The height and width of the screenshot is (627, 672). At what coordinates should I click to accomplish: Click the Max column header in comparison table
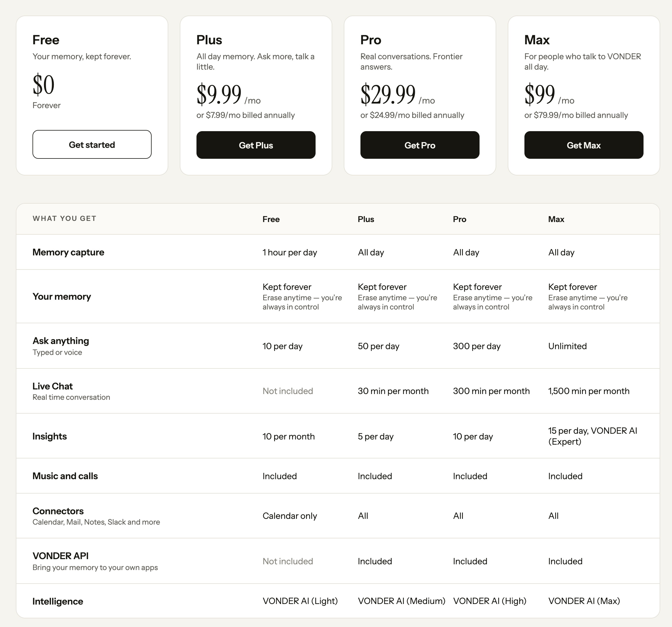coord(556,219)
